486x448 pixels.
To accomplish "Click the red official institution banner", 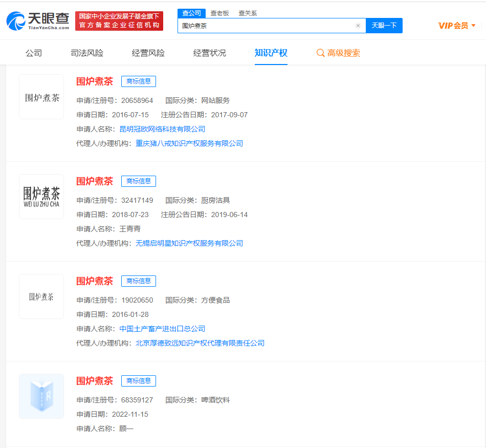I will [119, 21].
